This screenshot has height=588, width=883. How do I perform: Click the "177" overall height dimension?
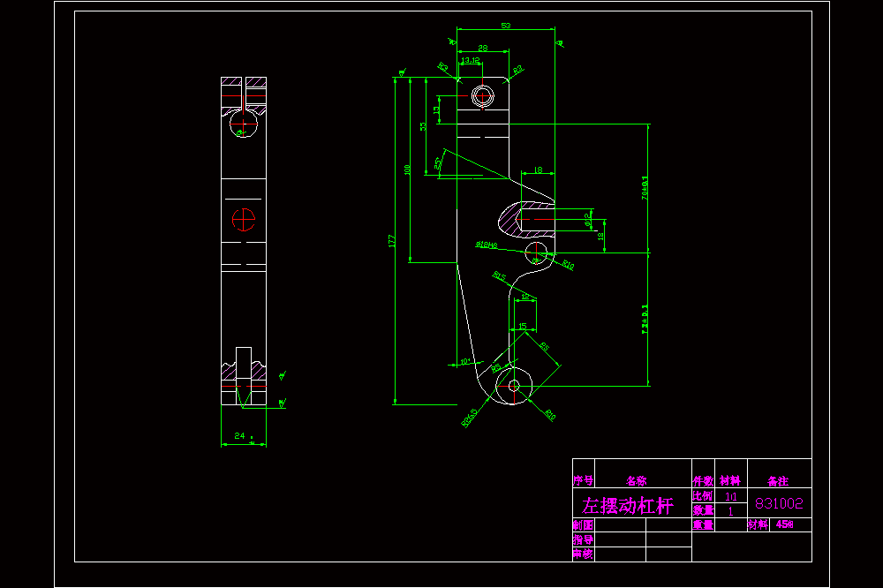click(391, 241)
